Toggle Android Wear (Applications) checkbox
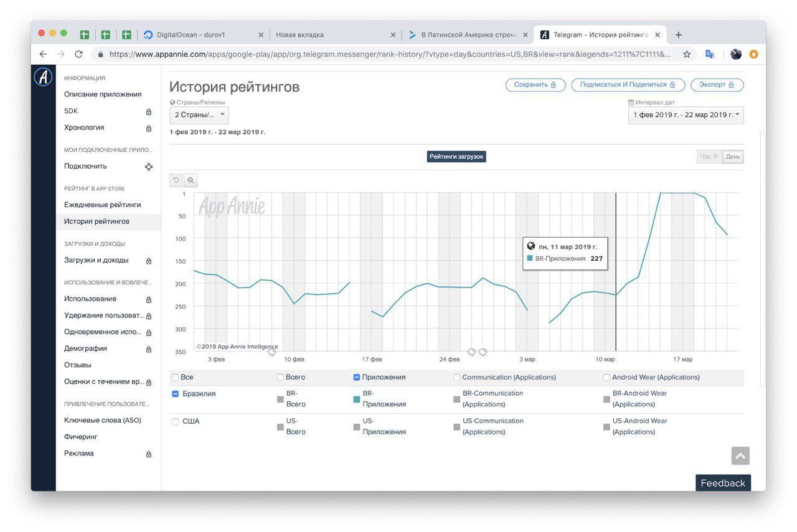The width and height of the screenshot is (797, 532). pyautogui.click(x=606, y=377)
